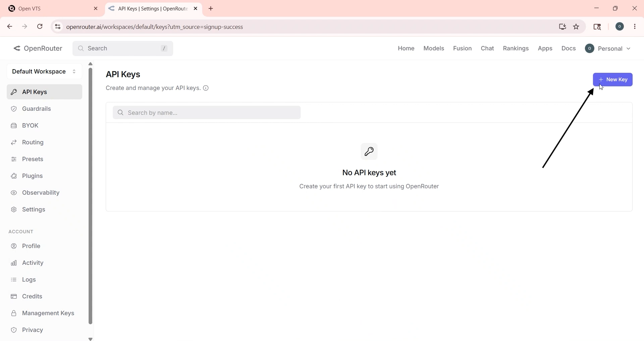Go to Home in top navigation
This screenshot has height=341, width=644.
(406, 49)
